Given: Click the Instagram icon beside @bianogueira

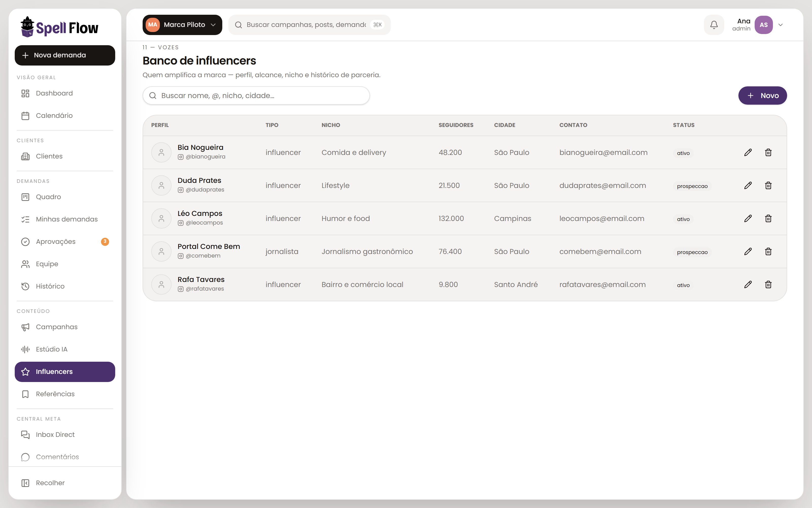Looking at the screenshot, I should [x=180, y=157].
